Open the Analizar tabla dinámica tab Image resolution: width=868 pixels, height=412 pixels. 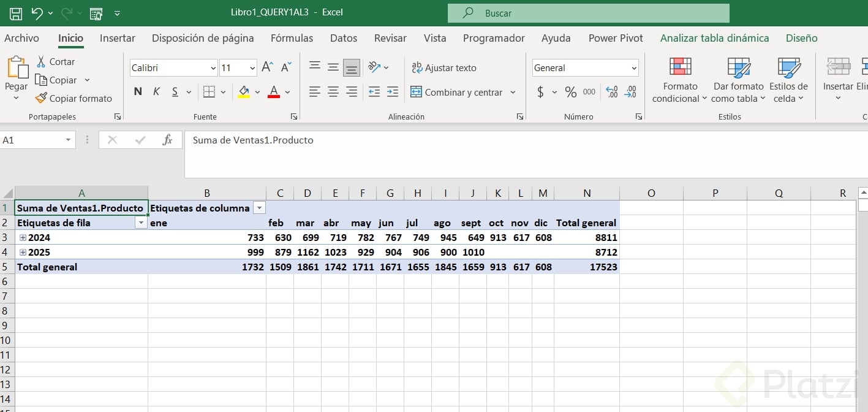click(x=714, y=38)
